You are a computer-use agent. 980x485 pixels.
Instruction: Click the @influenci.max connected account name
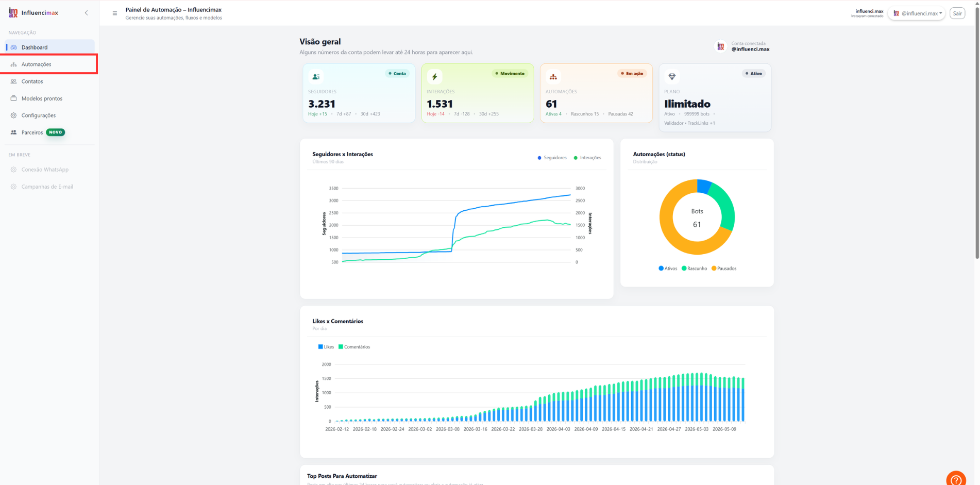pos(750,49)
